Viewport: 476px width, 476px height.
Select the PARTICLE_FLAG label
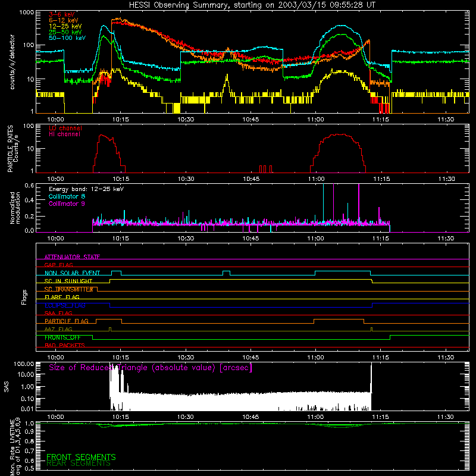(67, 321)
